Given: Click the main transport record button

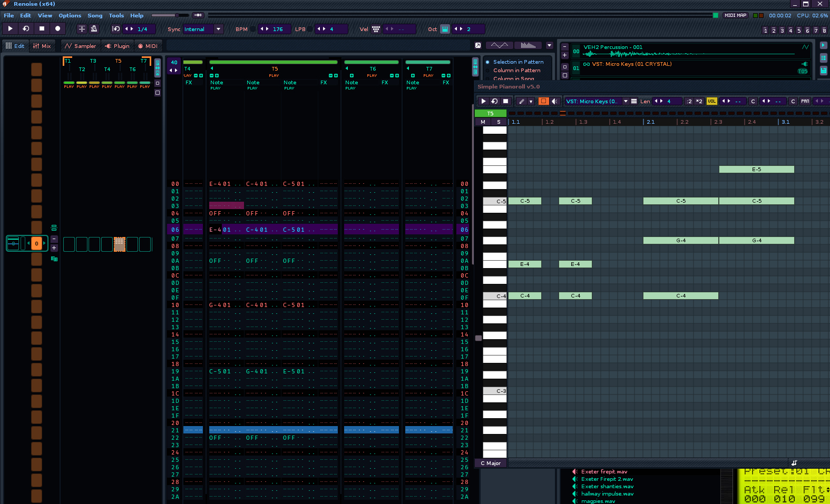Looking at the screenshot, I should pos(58,29).
